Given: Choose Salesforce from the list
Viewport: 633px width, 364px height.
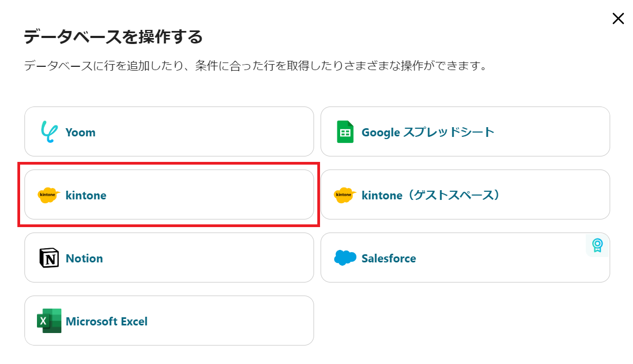Looking at the screenshot, I should pos(465,258).
